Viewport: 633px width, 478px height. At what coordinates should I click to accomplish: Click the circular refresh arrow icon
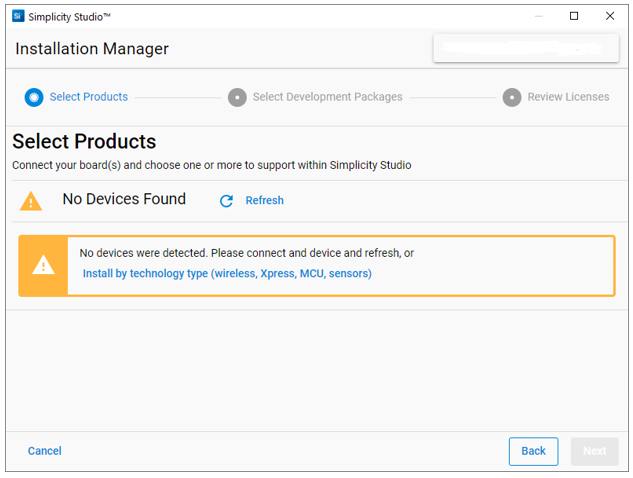pyautogui.click(x=226, y=201)
